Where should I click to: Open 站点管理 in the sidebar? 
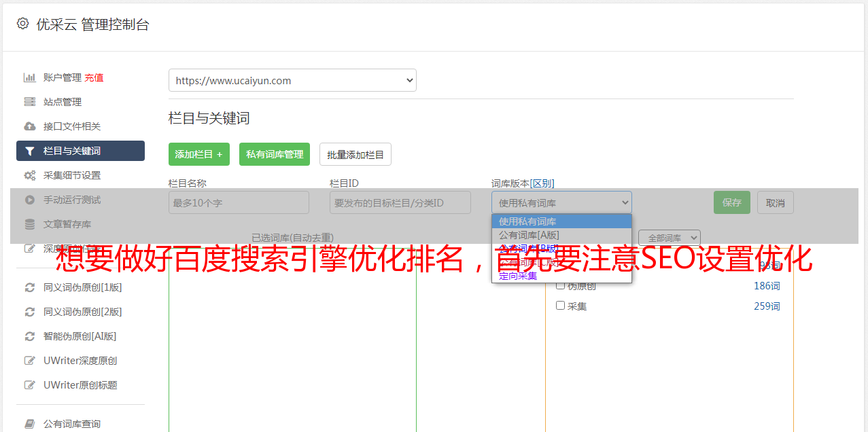(x=63, y=102)
